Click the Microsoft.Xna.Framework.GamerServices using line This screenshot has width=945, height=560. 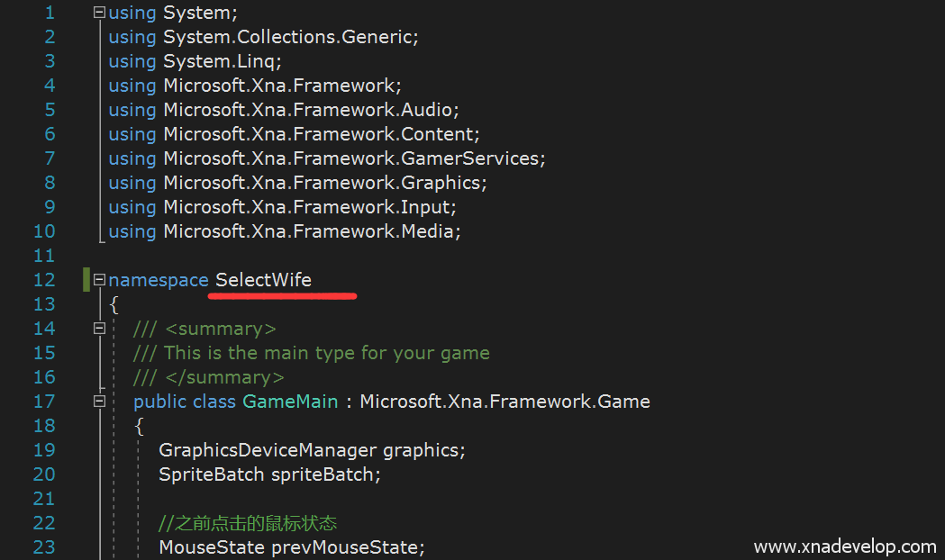click(327, 158)
